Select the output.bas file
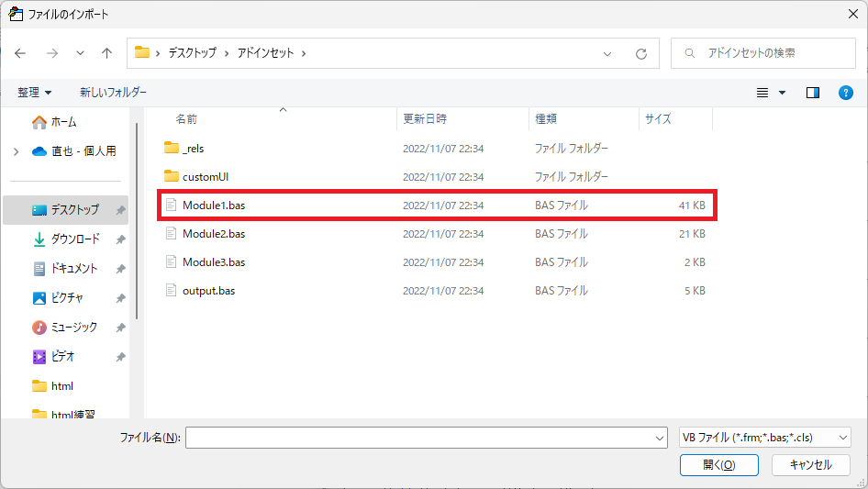868x489 pixels. (x=438, y=291)
